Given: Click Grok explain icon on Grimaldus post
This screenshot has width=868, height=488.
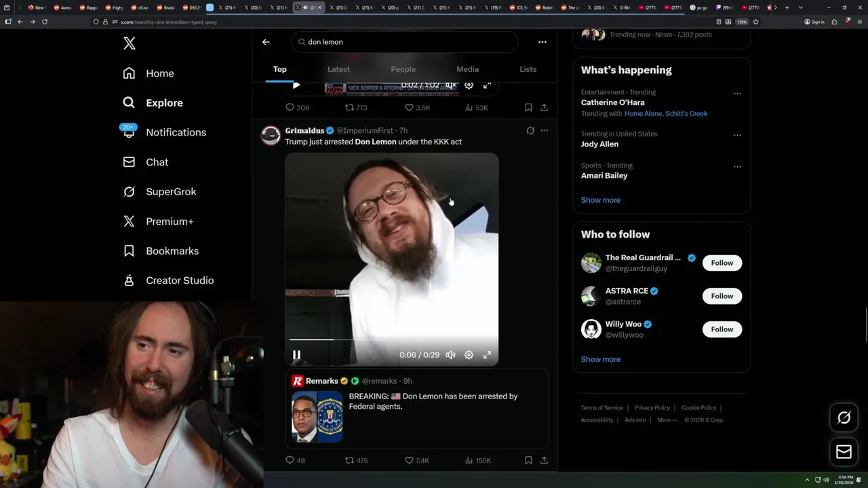Looking at the screenshot, I should click(530, 130).
